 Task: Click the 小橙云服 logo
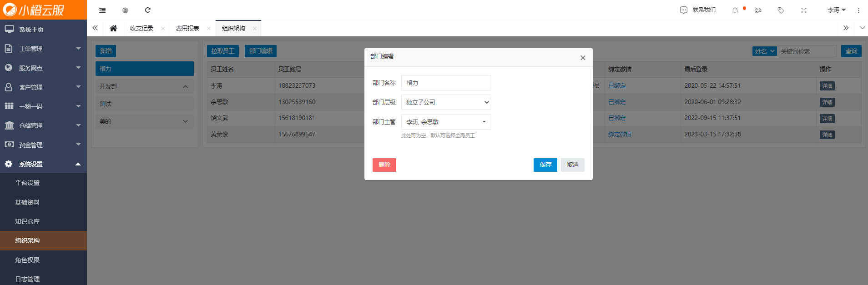click(x=34, y=10)
